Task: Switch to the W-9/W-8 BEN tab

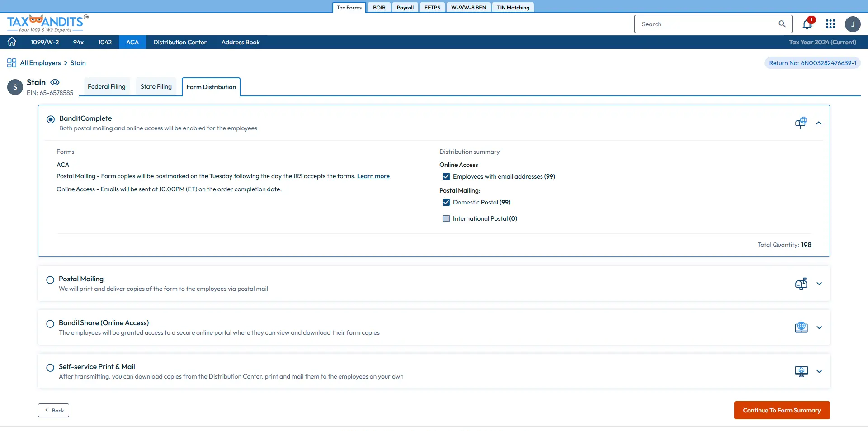Action: point(468,7)
